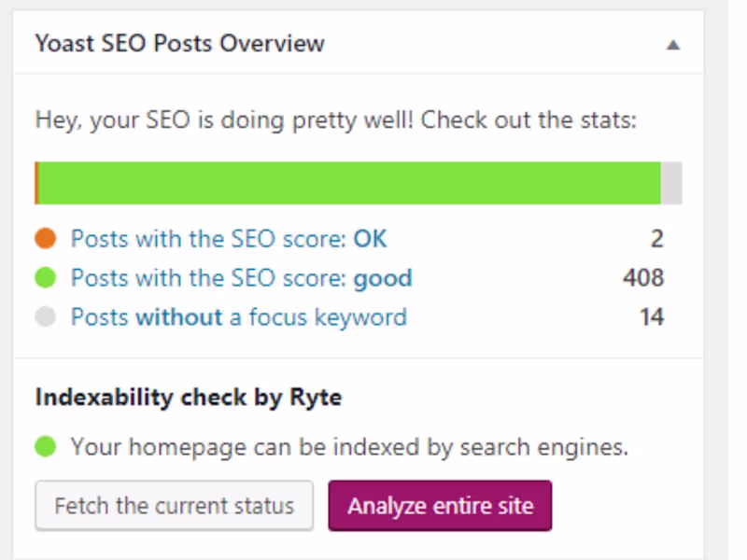Click the homepage can be indexed message
747x560 pixels.
[349, 447]
